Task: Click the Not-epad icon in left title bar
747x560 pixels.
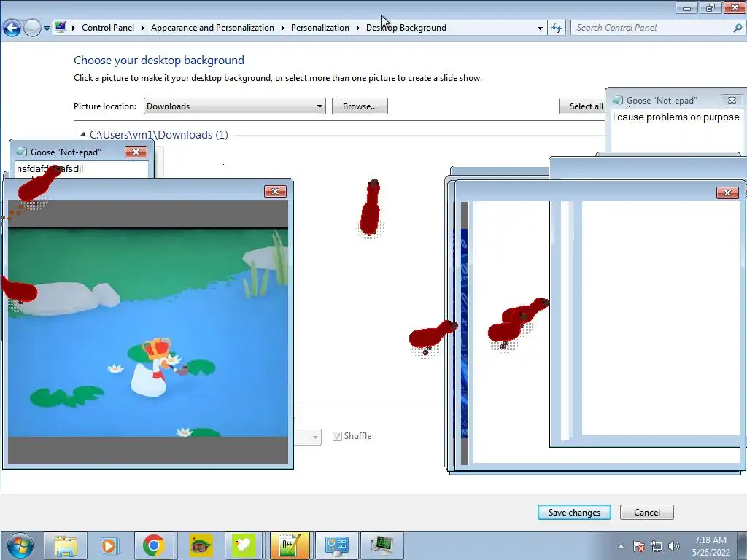Action: (x=22, y=152)
